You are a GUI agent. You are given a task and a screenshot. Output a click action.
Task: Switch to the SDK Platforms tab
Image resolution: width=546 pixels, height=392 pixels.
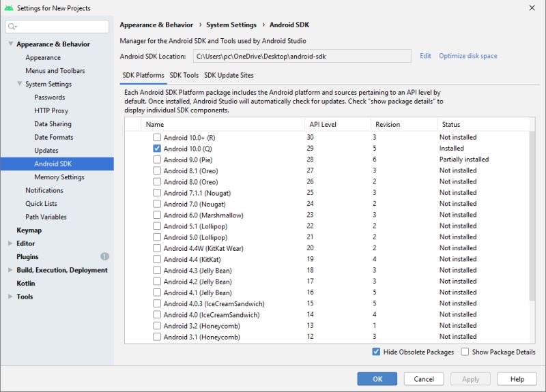[x=143, y=76]
